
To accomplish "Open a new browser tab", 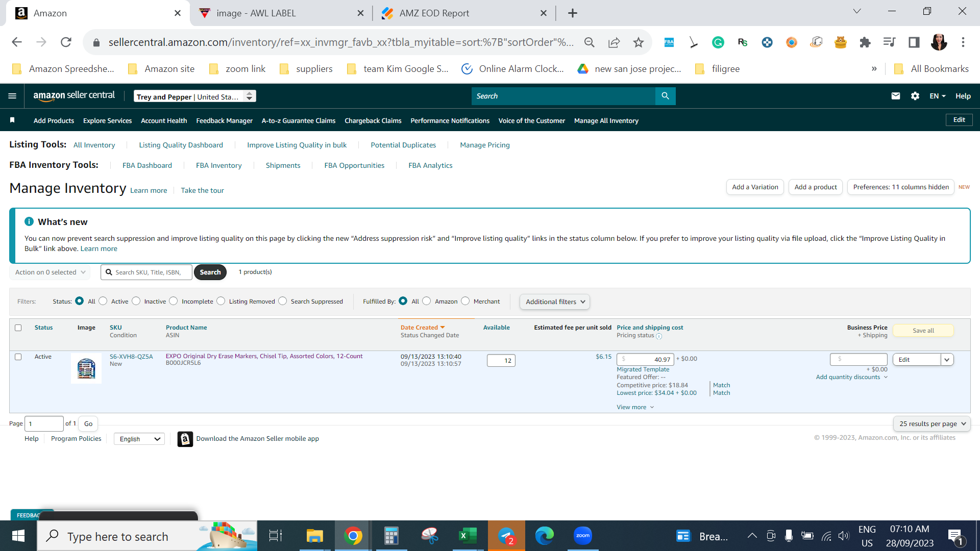I will coord(573,13).
